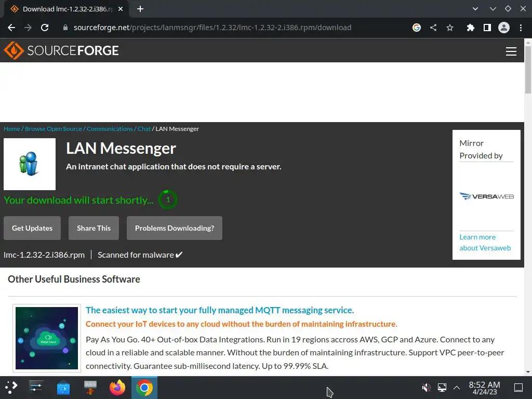Open the Chrome three-dot menu

pos(521,28)
